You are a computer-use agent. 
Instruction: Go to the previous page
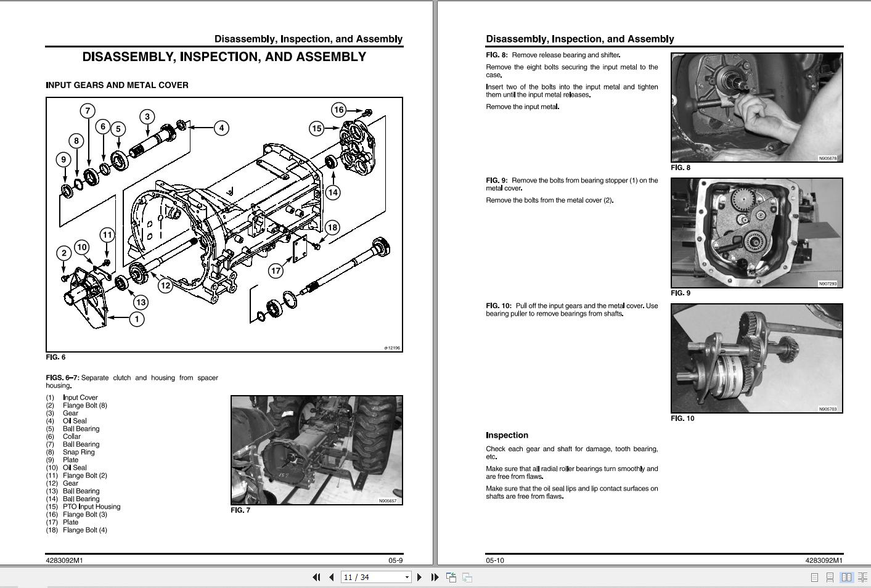(331, 578)
